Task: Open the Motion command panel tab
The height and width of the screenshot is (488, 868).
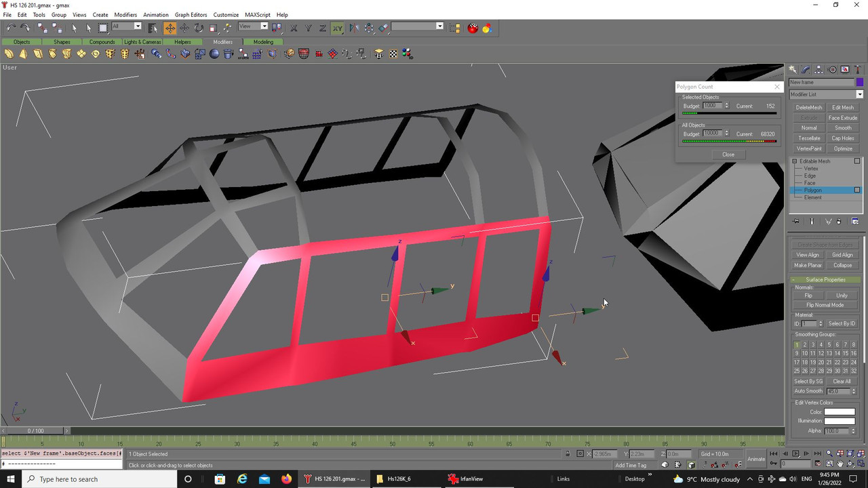Action: coord(832,69)
